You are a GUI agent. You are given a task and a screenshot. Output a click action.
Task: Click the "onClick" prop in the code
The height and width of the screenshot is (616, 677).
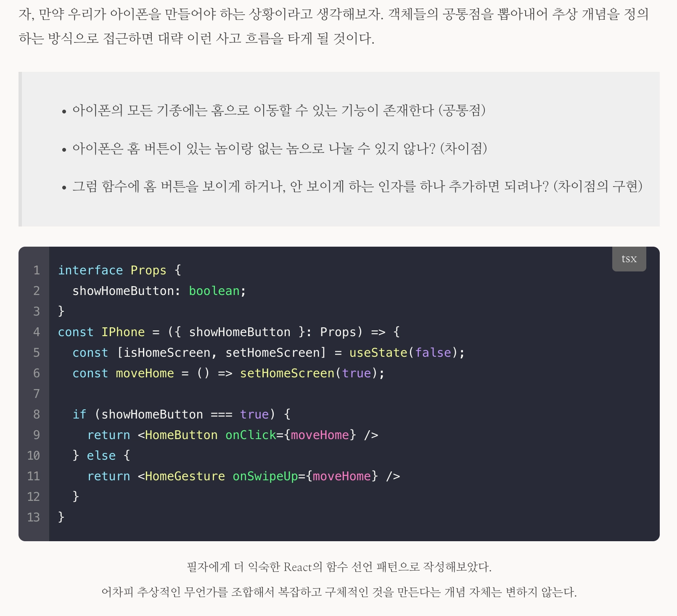(251, 435)
